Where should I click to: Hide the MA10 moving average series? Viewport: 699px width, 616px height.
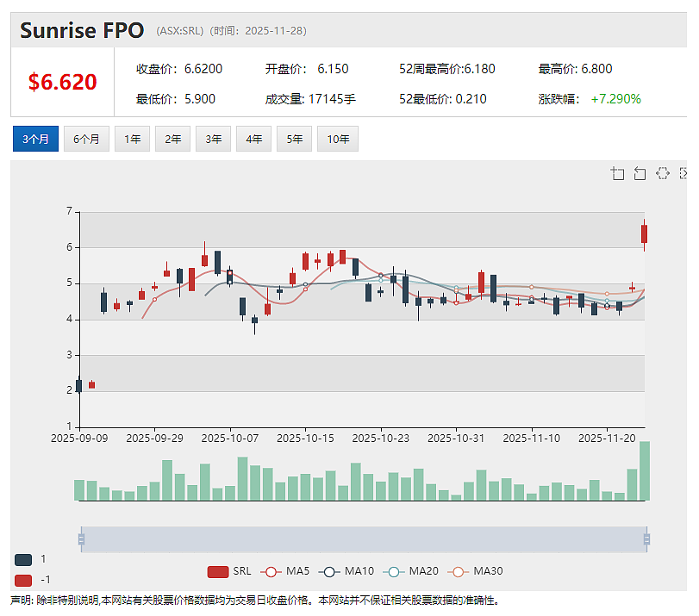[346, 571]
